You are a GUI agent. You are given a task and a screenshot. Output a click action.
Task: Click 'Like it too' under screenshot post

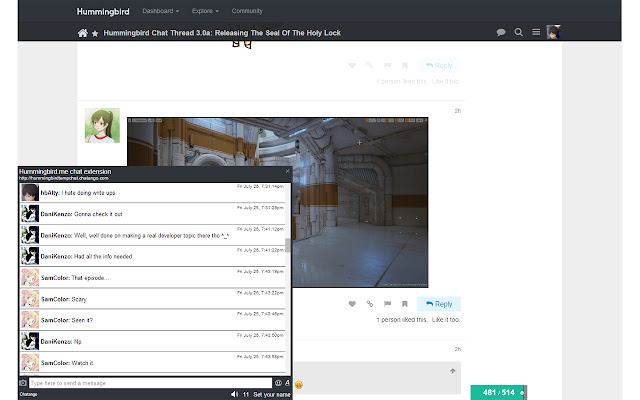click(446, 320)
